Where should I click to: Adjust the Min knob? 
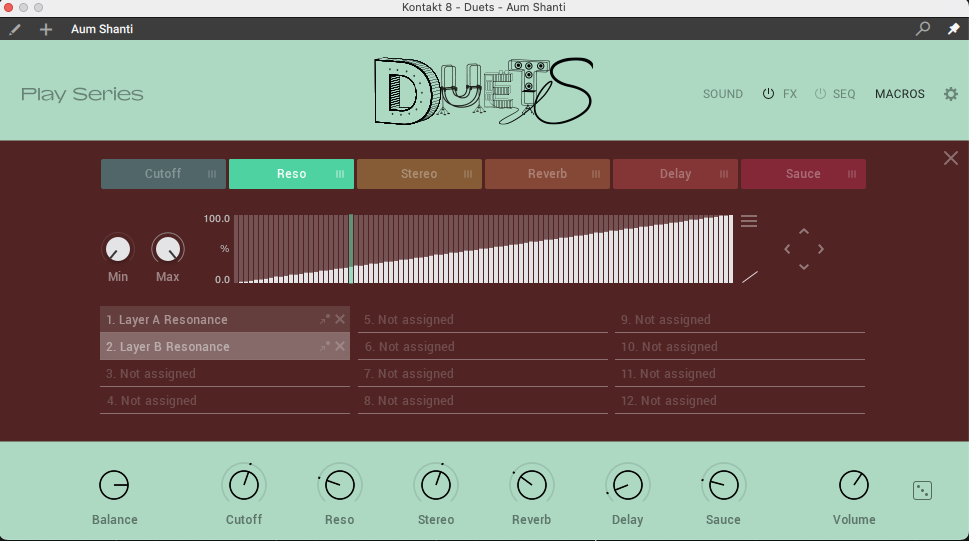(117, 249)
